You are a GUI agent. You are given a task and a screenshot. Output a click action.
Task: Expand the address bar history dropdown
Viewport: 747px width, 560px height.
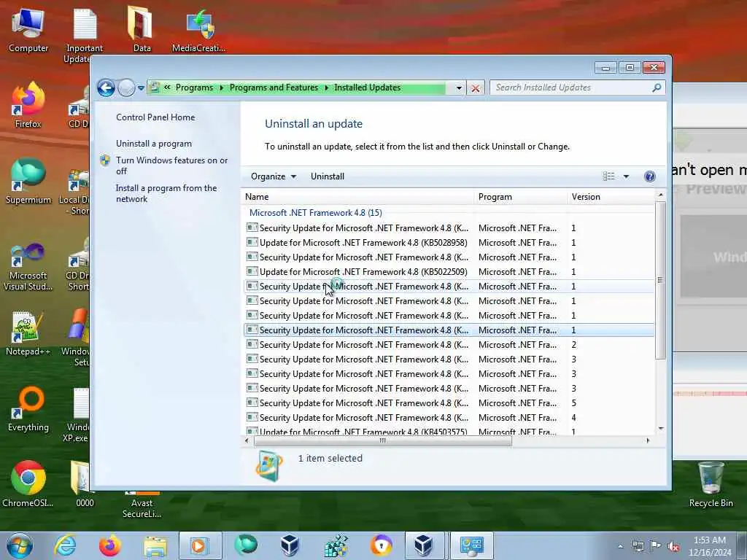point(459,88)
